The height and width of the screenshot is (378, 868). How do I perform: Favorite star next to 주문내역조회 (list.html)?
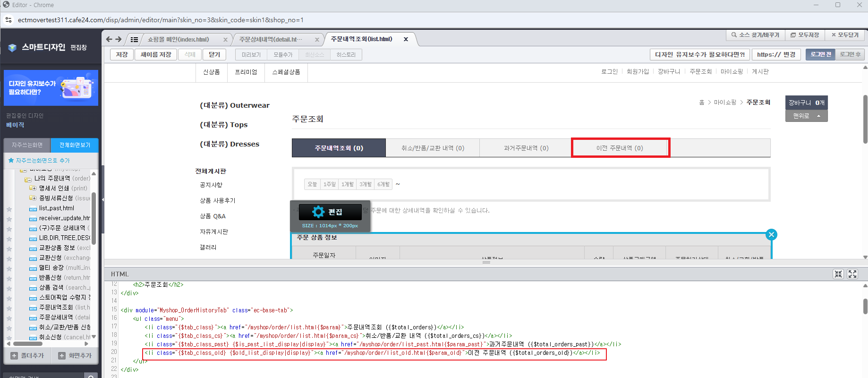[9, 308]
